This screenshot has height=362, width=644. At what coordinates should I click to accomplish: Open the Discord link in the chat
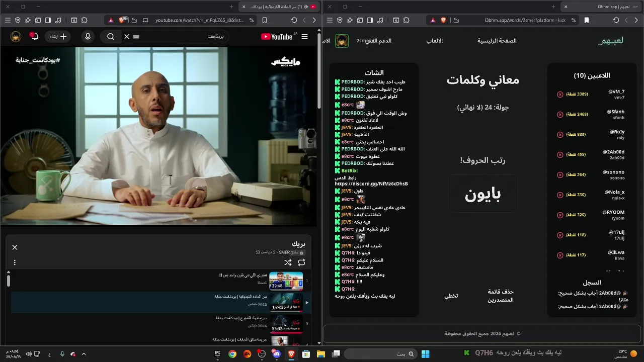(371, 184)
